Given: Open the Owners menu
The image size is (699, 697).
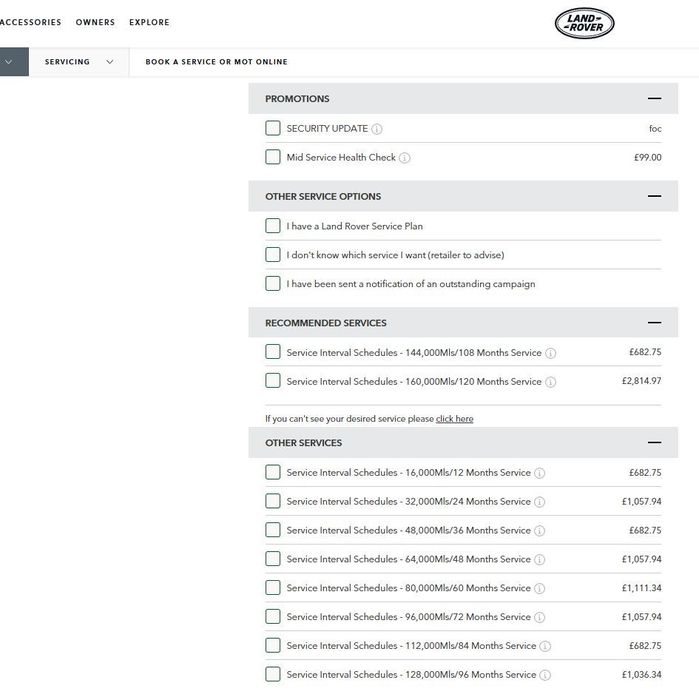Looking at the screenshot, I should tap(95, 22).
